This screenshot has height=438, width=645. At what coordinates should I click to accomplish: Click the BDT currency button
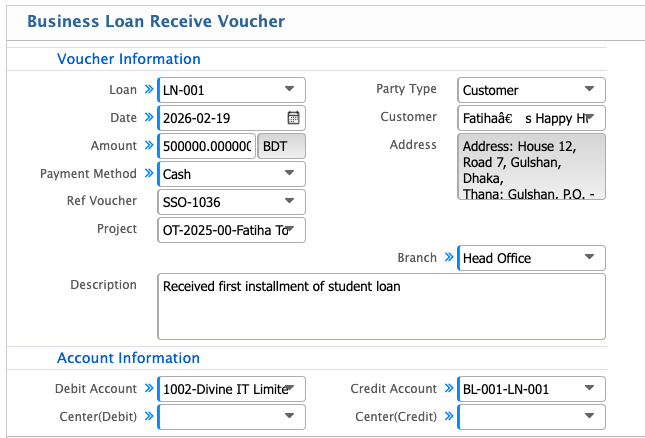(281, 146)
